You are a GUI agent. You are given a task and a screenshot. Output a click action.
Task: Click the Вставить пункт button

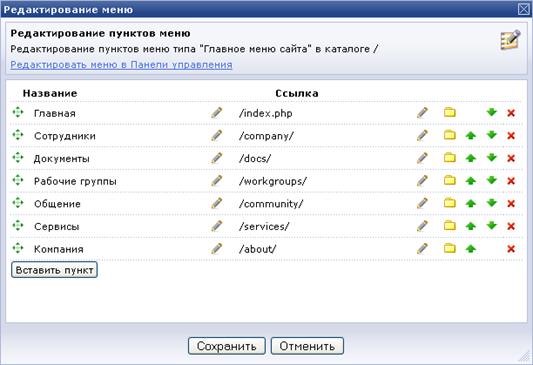[54, 270]
